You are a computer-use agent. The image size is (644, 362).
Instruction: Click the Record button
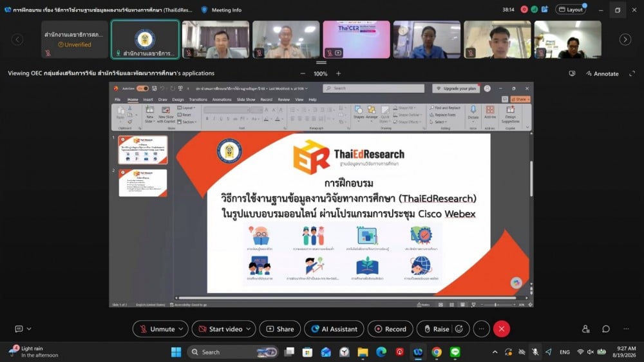tap(390, 329)
